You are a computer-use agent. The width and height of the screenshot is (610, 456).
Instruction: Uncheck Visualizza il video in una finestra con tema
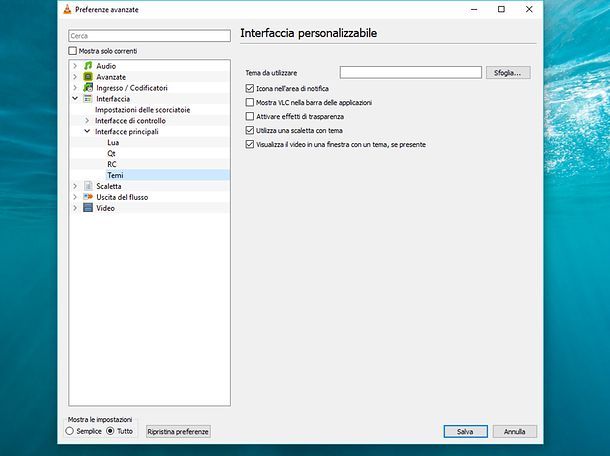tap(250, 144)
